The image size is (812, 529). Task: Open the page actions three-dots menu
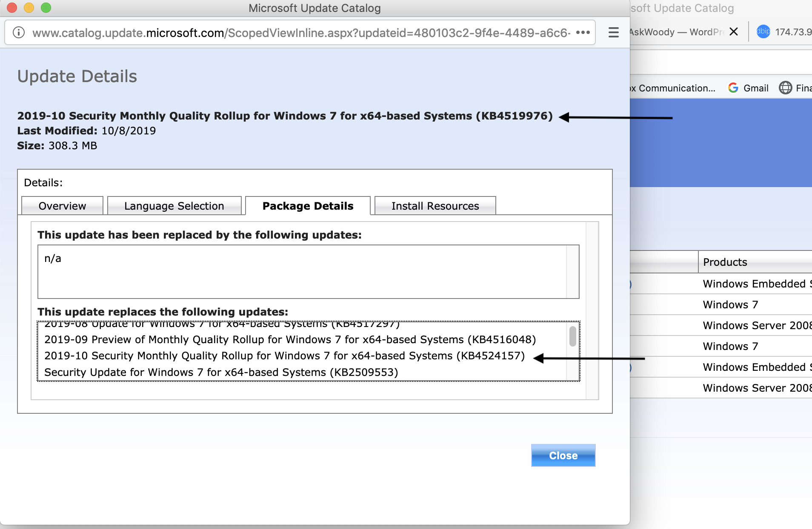583,33
